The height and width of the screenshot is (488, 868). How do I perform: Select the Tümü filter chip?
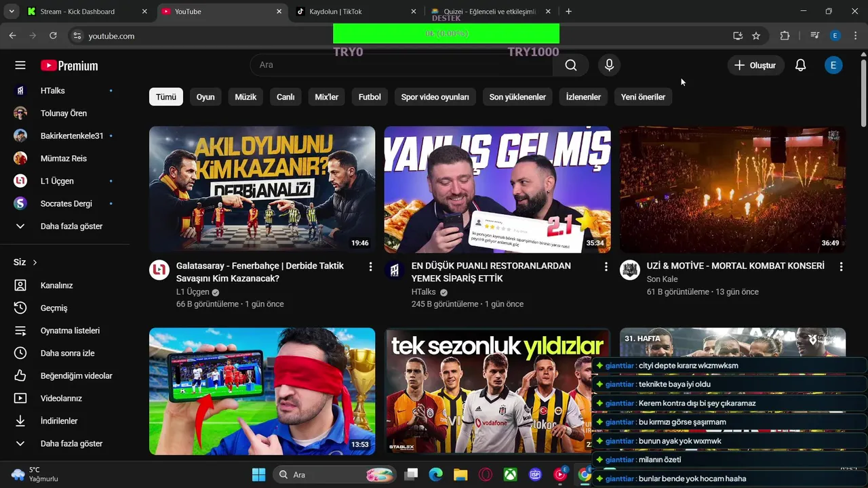pos(166,97)
